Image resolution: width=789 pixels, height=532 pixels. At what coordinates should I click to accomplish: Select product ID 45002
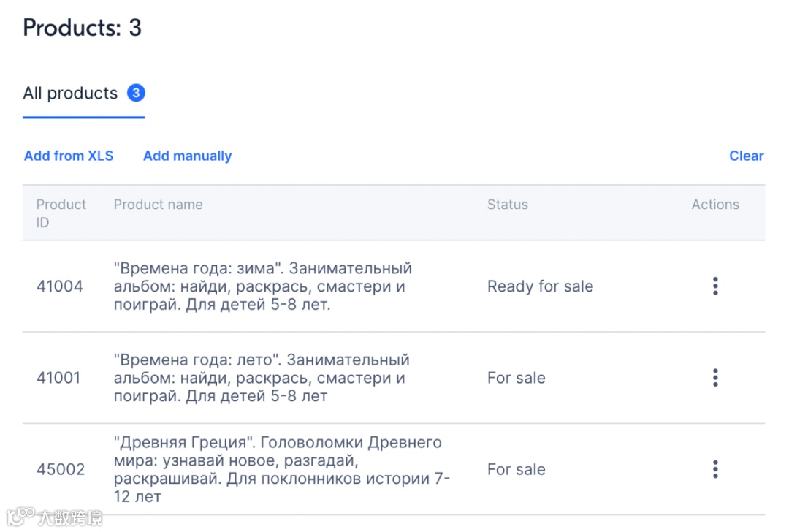pos(61,469)
